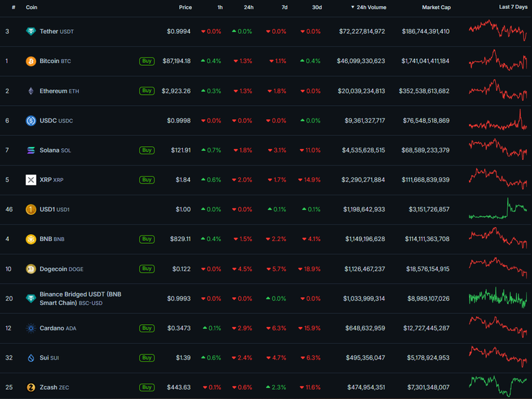
Task: Click the BNB logo icon
Action: [x=31, y=239]
